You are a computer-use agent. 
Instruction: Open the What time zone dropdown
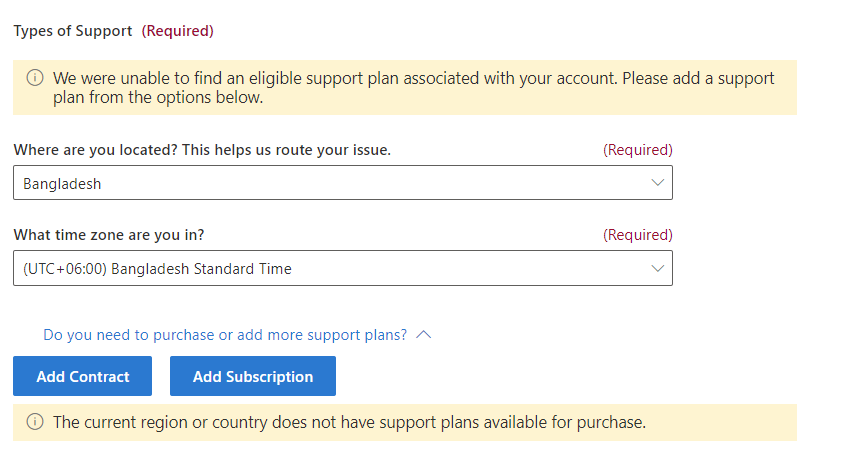(x=343, y=268)
